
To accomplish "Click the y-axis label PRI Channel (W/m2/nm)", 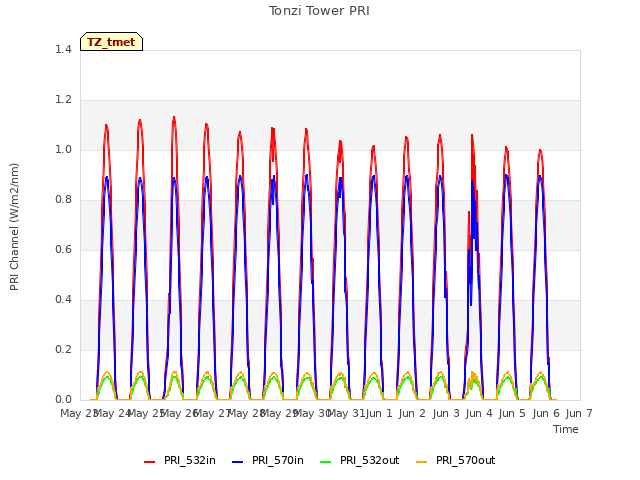I will click(x=14, y=227).
